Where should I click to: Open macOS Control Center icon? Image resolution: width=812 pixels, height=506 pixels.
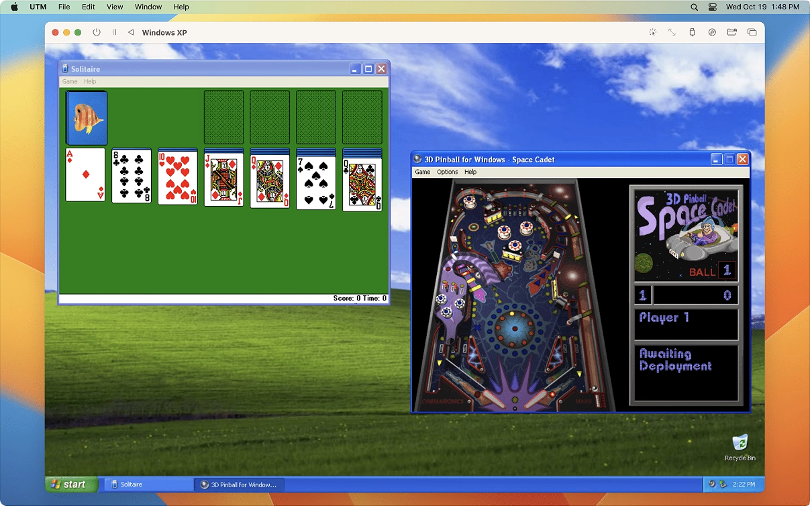713,7
